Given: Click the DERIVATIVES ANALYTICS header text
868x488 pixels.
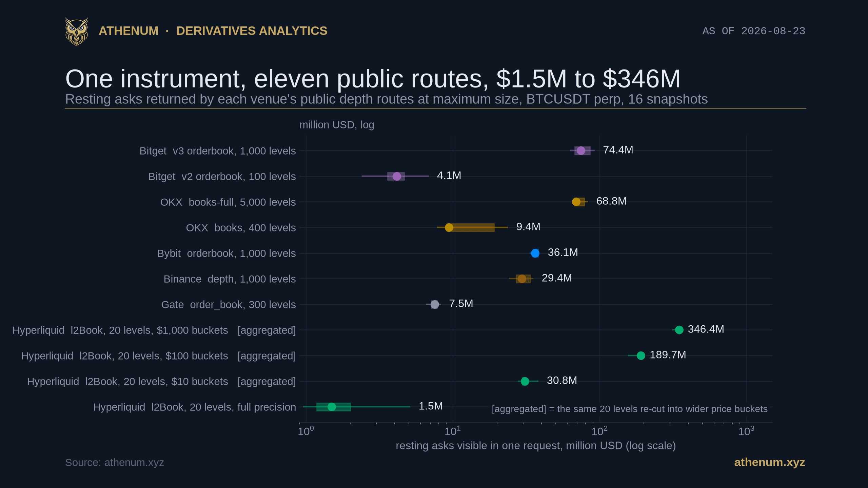Looking at the screenshot, I should pos(252,31).
